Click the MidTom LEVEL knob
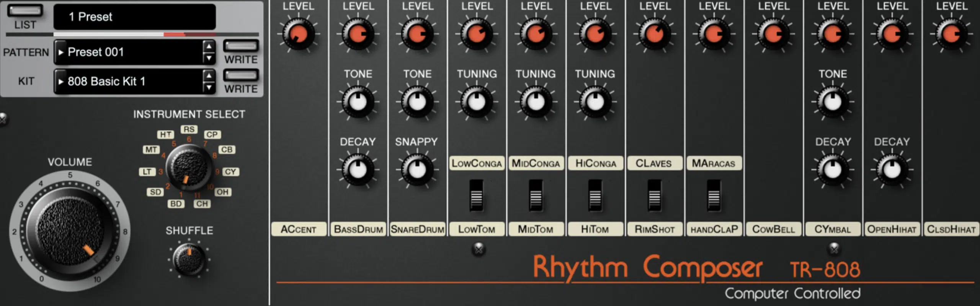The image size is (980, 306). (536, 34)
